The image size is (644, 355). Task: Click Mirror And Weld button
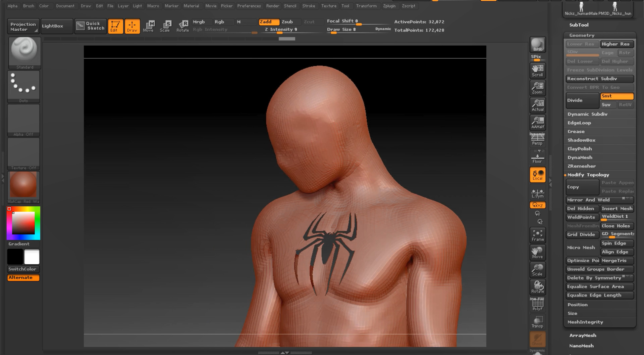click(x=600, y=200)
